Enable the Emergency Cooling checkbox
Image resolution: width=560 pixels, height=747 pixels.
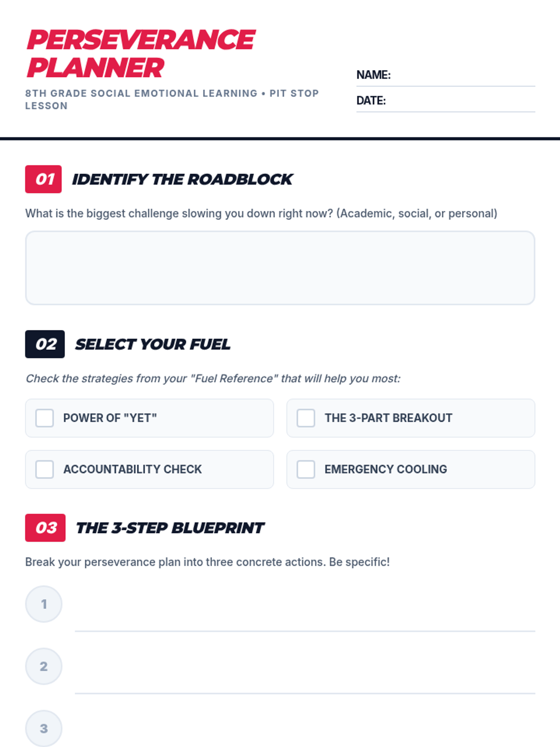tap(306, 469)
